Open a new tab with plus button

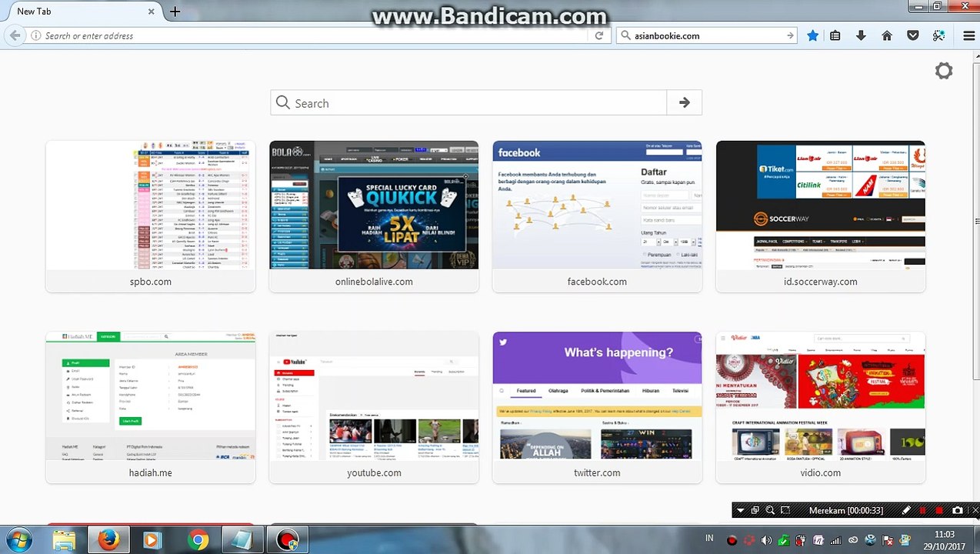175,12
